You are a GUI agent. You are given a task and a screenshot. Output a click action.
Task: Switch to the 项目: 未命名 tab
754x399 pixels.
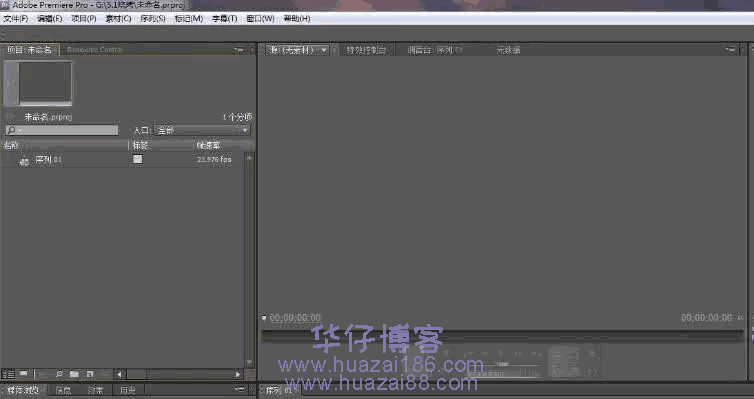pos(29,50)
